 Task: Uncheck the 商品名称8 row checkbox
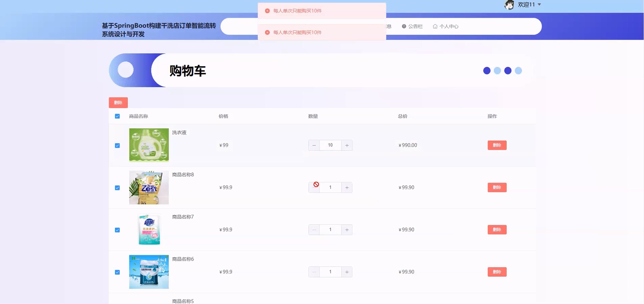[117, 188]
